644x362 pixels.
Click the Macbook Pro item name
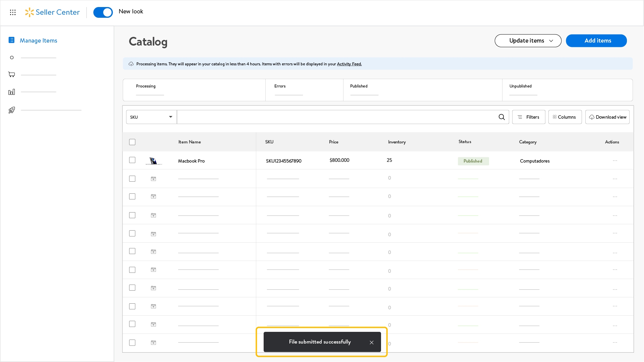point(191,161)
